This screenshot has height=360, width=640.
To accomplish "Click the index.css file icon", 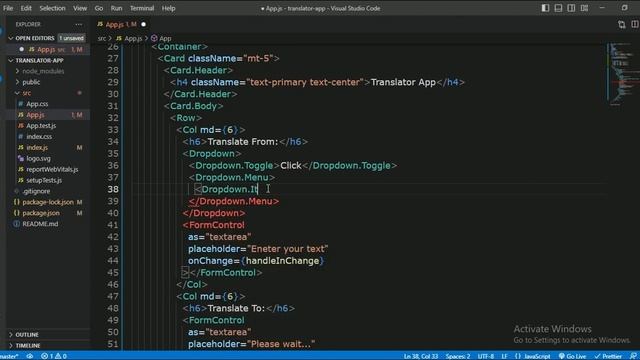I will click(20, 137).
